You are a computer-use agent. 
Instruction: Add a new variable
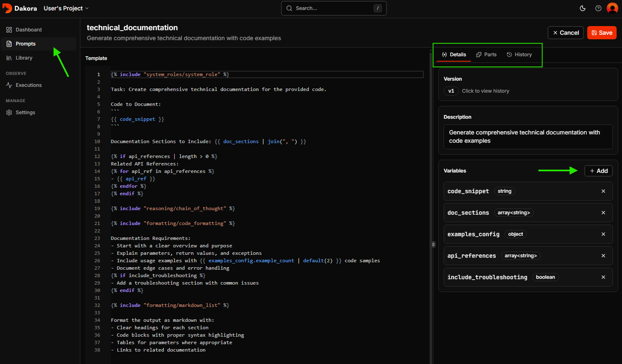click(598, 171)
